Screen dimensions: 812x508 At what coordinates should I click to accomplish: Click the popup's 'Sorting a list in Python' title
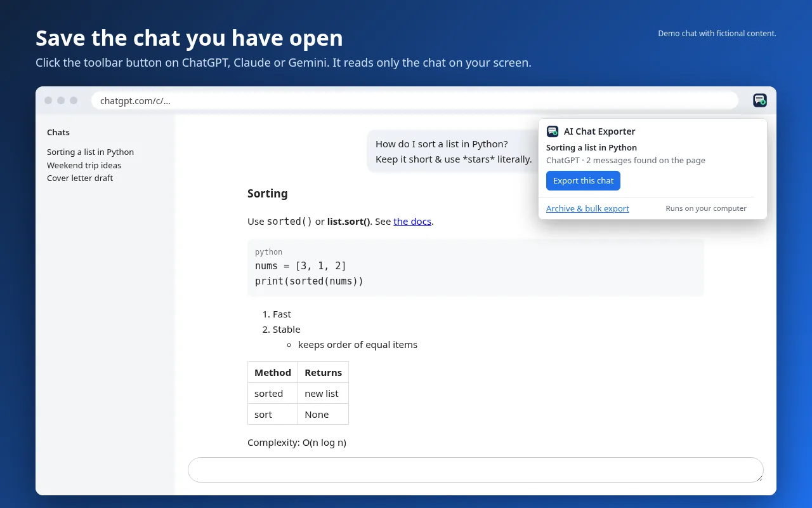(591, 147)
